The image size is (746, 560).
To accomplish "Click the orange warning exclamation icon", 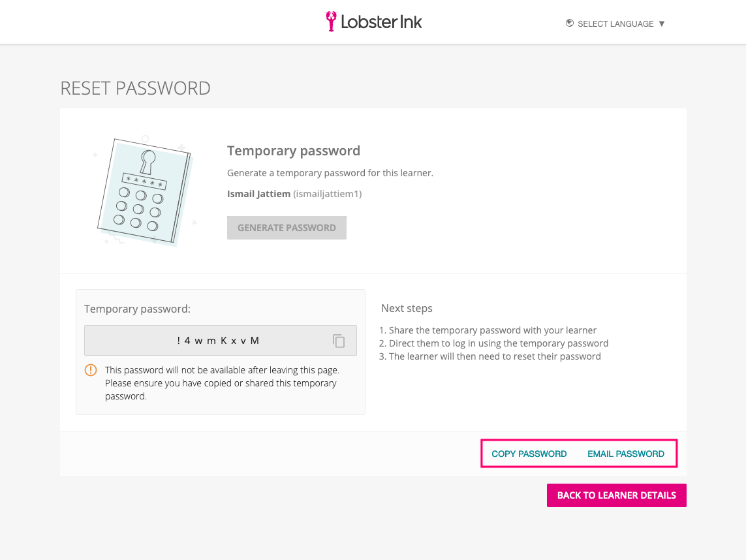I will 91,370.
